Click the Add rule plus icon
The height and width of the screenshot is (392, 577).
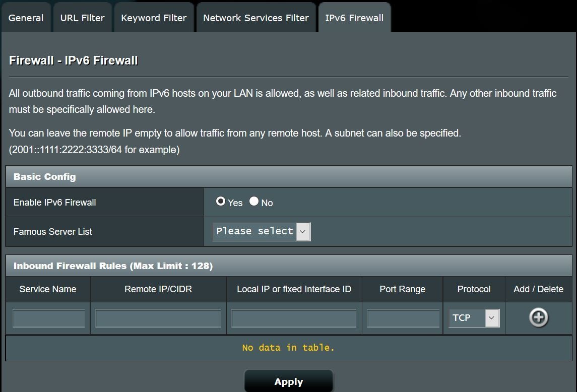point(538,317)
